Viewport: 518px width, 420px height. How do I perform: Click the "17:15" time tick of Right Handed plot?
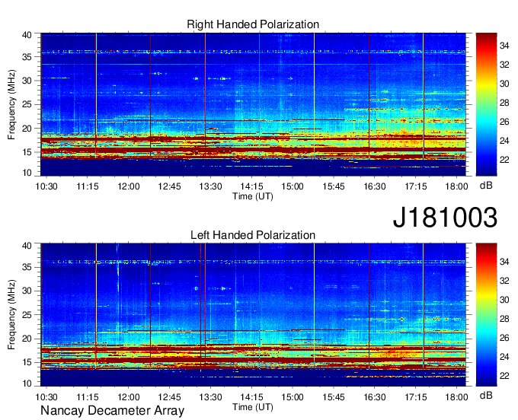click(x=416, y=186)
